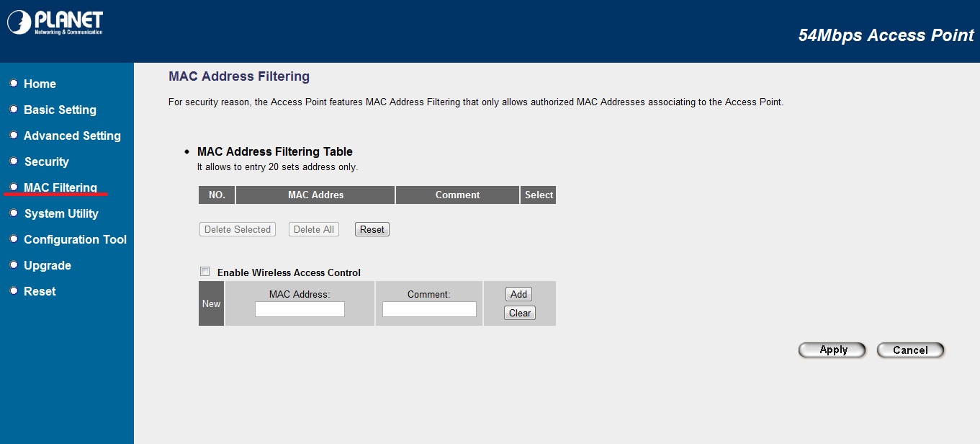Open Configuration Tool from sidebar

tap(75, 239)
